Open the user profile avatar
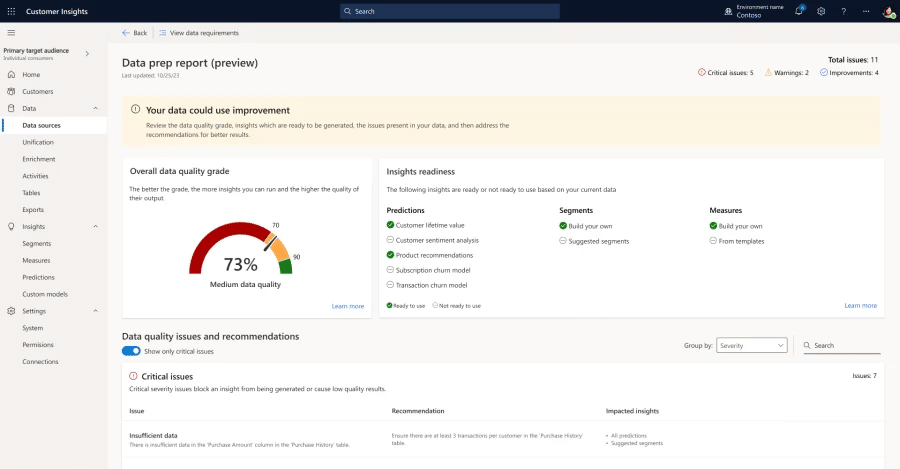 (889, 11)
